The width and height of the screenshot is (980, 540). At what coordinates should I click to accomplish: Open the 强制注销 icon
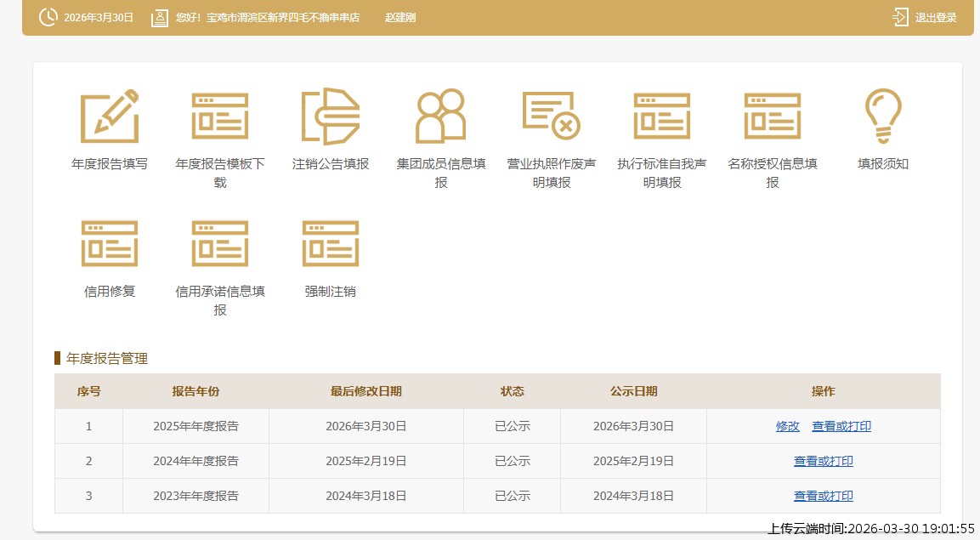[x=331, y=244]
